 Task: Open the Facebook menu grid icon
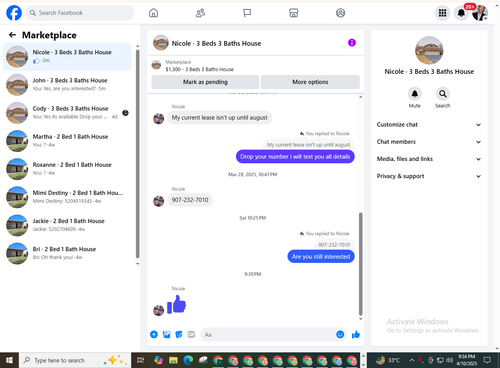pyautogui.click(x=442, y=13)
